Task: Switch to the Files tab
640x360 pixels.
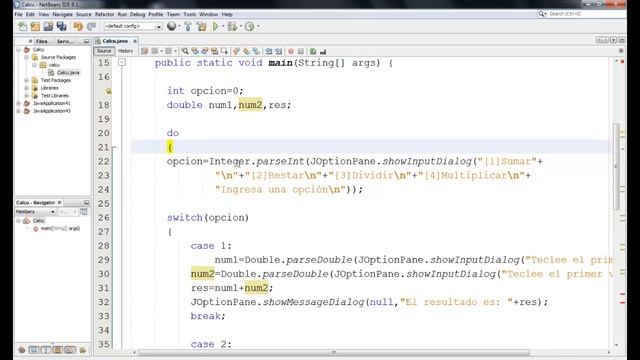Action: [x=42, y=41]
